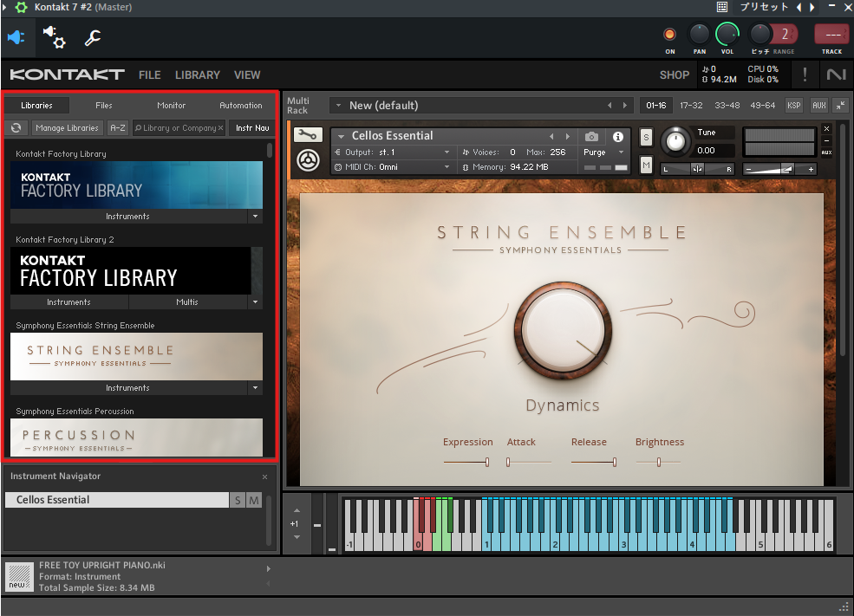
Task: Toggle the AUX rack button
Action: click(x=818, y=106)
